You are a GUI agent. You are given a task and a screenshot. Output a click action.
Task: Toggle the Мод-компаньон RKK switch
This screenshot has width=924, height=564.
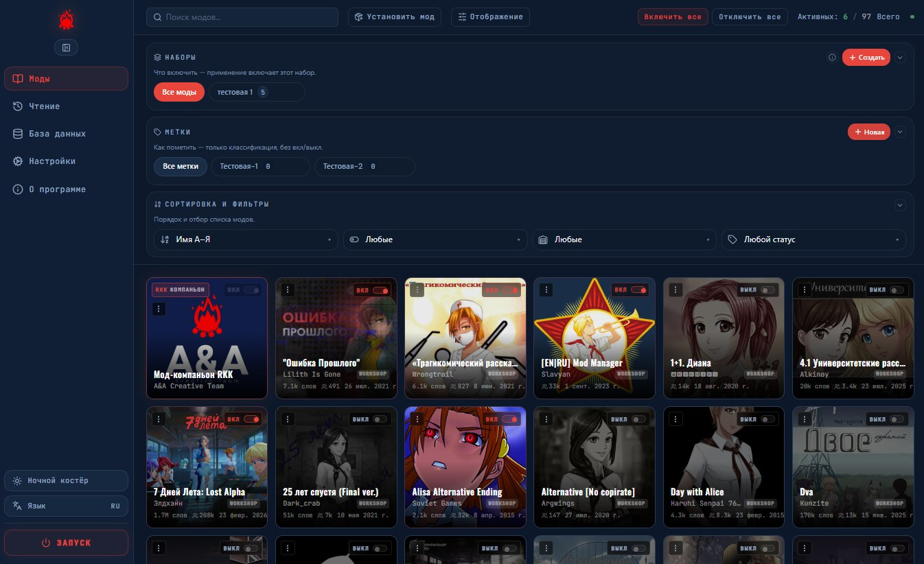(252, 290)
